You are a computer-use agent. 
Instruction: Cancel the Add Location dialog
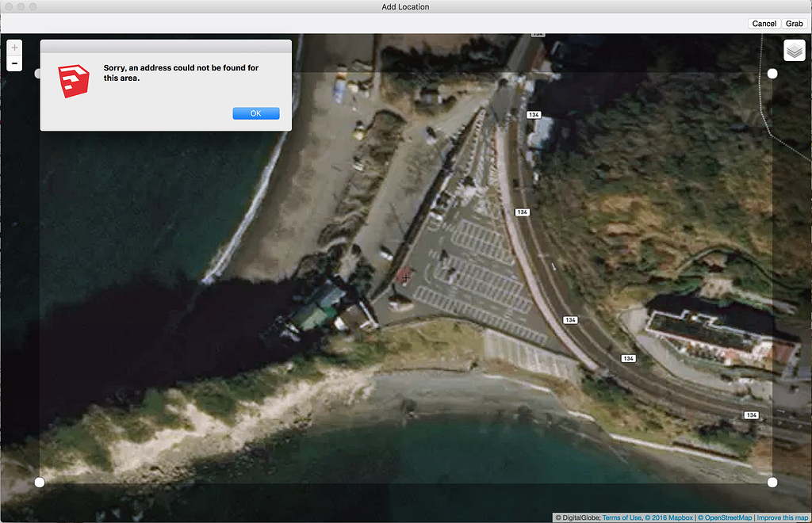(x=764, y=23)
